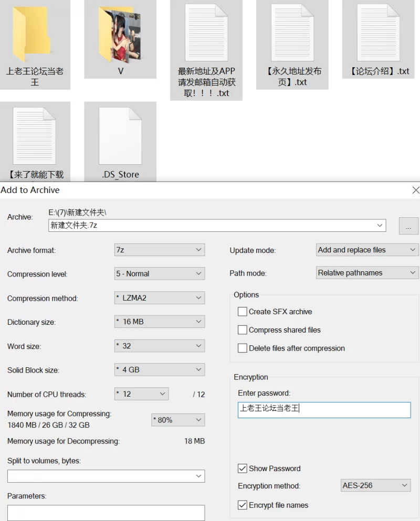The height and width of the screenshot is (521, 420).
Task: Click the 【论坛介绍】.txt file name
Action: coord(379,71)
